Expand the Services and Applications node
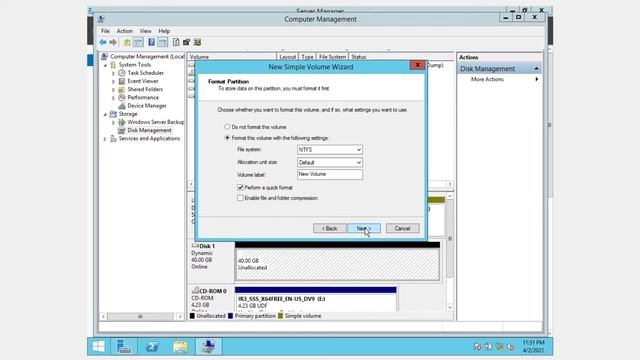The height and width of the screenshot is (360, 640). click(105, 139)
